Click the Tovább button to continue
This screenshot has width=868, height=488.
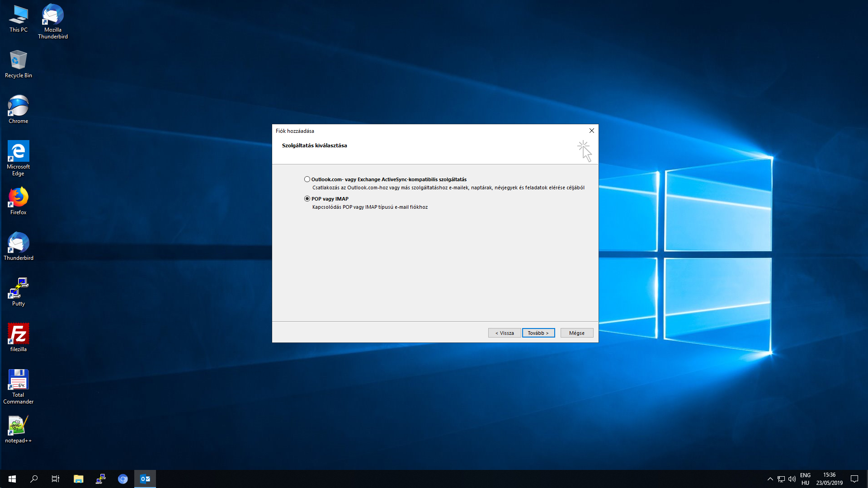538,333
